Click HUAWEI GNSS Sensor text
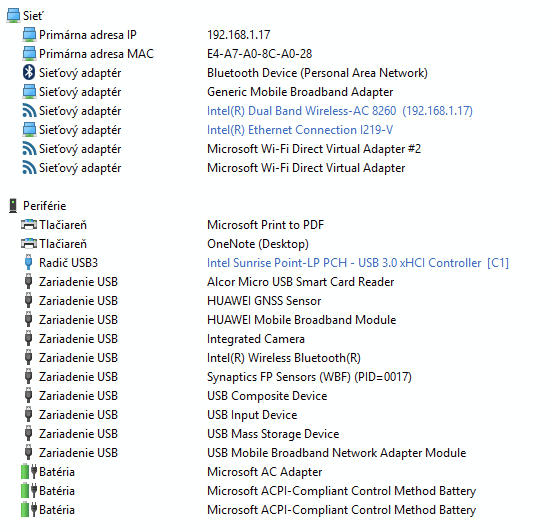The height and width of the screenshot is (532, 553). (x=264, y=301)
